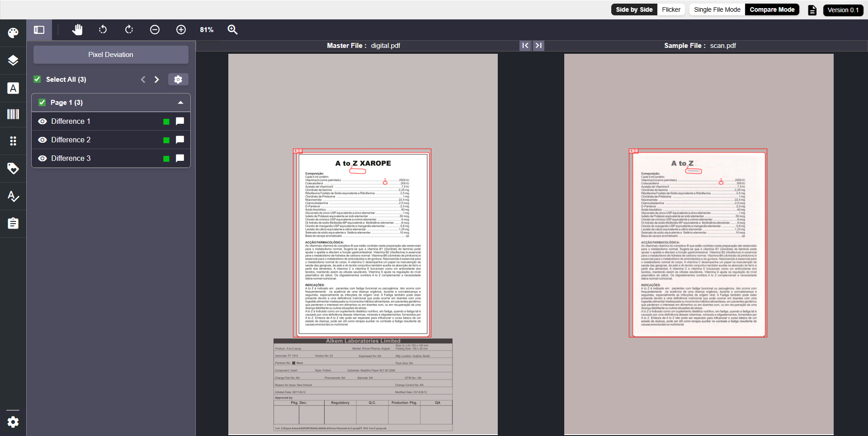Open the document icon in top bar
The width and height of the screenshot is (868, 436).
(812, 10)
